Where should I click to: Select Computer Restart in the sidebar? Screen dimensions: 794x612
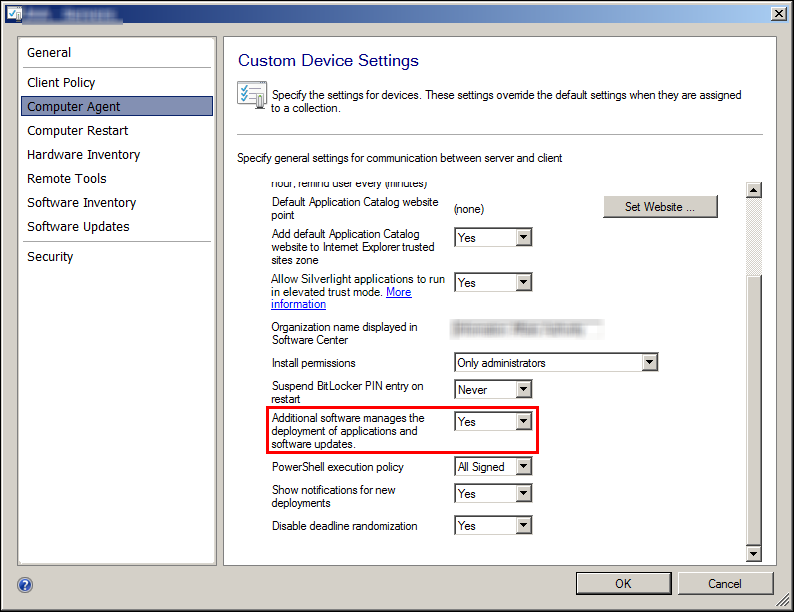tap(78, 131)
